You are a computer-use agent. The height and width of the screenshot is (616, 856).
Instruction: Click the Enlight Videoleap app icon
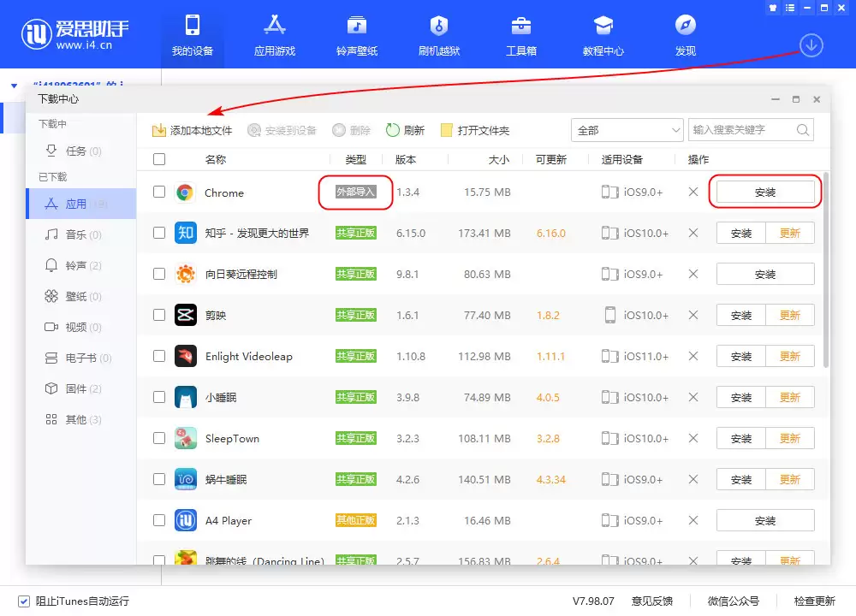coord(186,356)
